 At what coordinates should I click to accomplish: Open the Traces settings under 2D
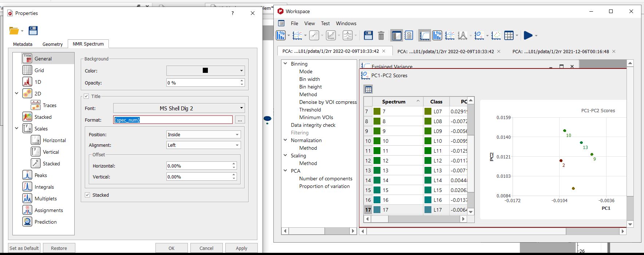pos(50,105)
